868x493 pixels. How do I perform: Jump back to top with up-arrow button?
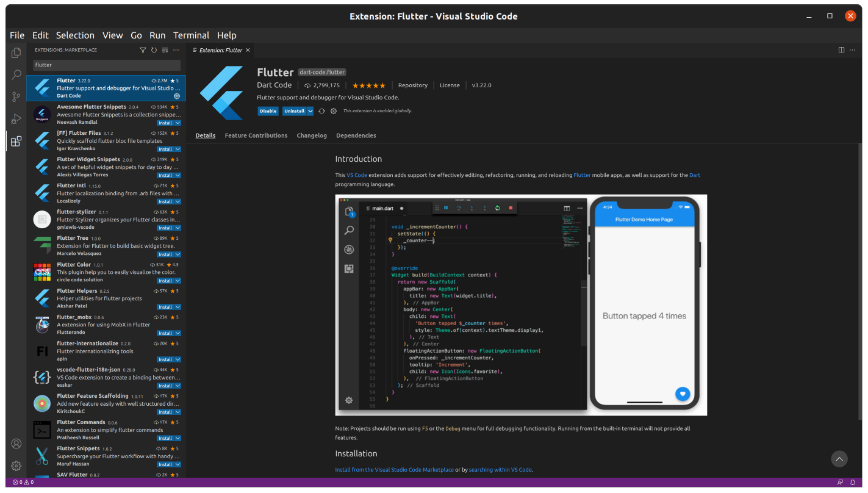pyautogui.click(x=839, y=459)
